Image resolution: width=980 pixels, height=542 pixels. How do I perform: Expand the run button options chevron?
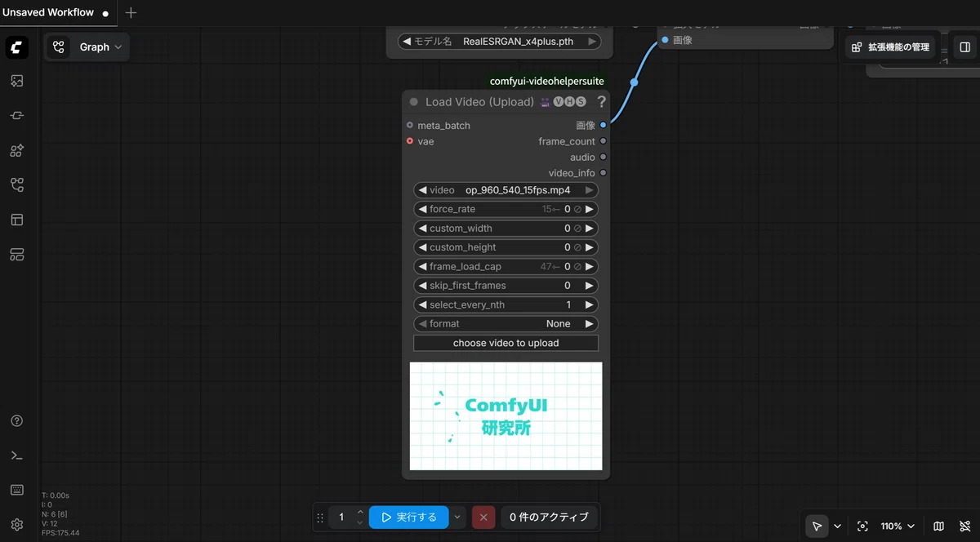pos(457,517)
